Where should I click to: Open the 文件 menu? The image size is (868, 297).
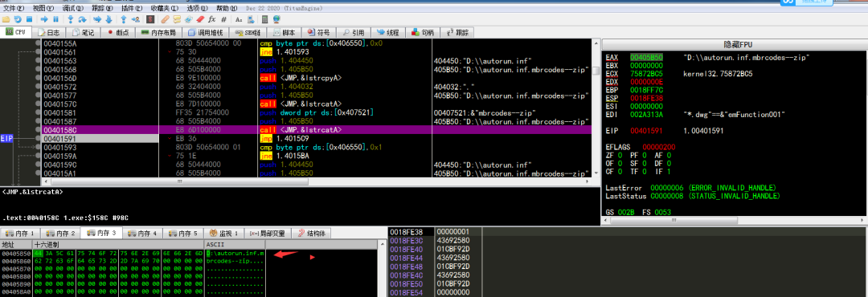[x=14, y=8]
